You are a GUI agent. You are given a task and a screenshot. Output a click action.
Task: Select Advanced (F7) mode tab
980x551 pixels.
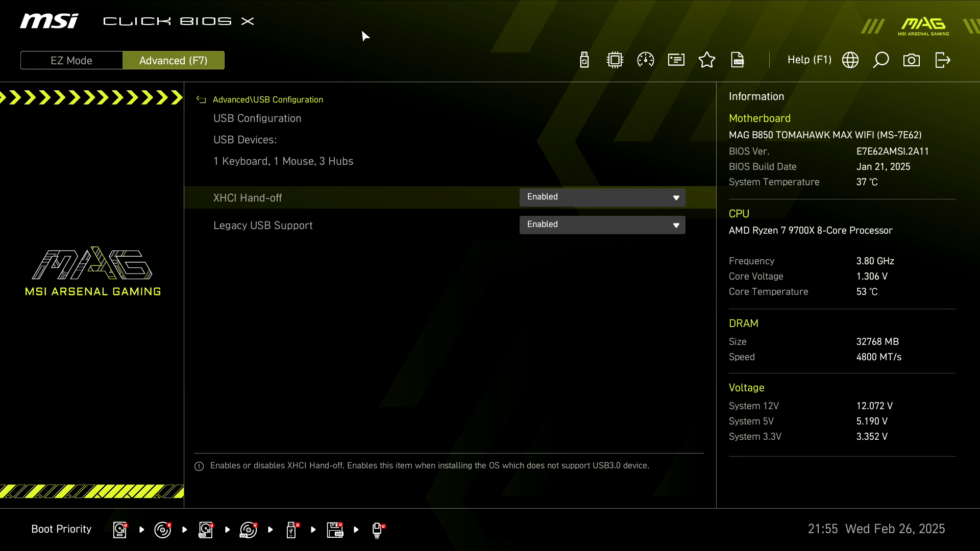tap(173, 60)
